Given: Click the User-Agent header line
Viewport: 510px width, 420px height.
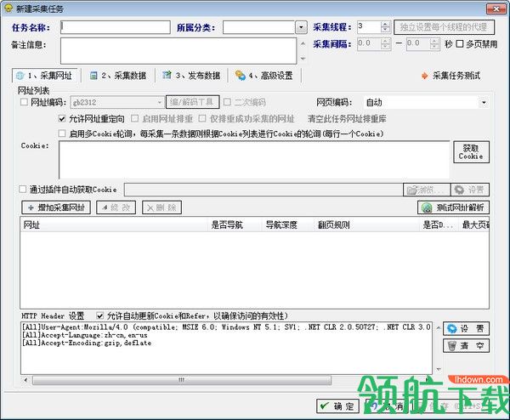Looking at the screenshot, I should (x=226, y=327).
